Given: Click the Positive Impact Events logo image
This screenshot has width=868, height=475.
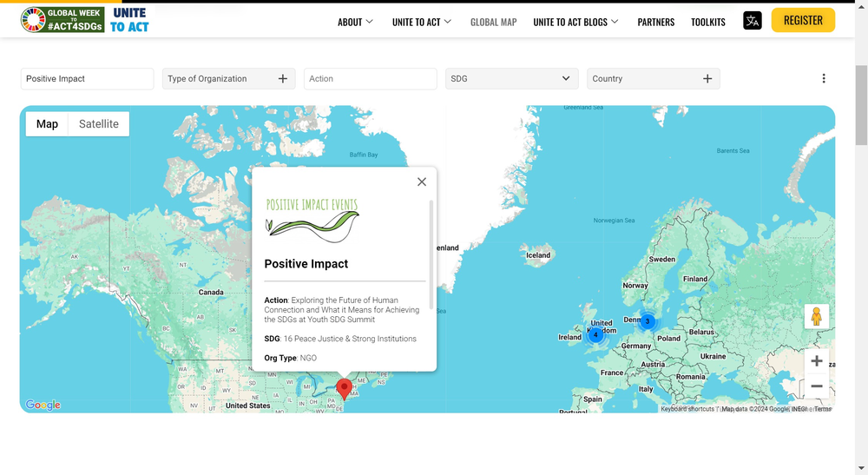Looking at the screenshot, I should coord(312,221).
